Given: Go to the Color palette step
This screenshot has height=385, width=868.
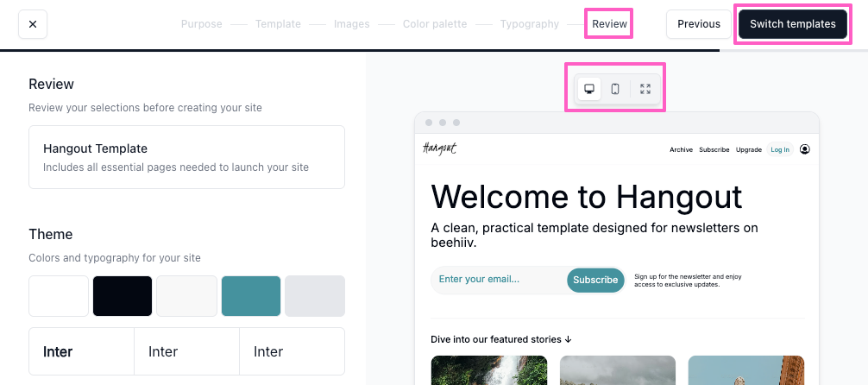Looking at the screenshot, I should tap(435, 24).
